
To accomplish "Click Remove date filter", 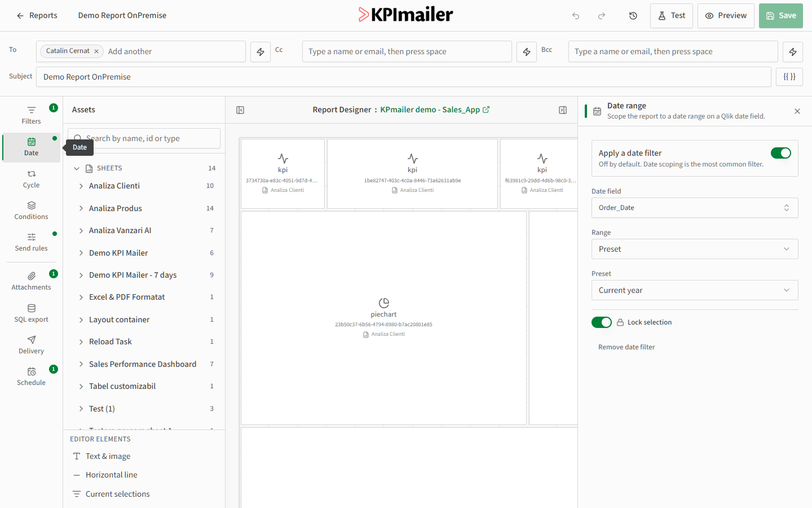I will [626, 347].
